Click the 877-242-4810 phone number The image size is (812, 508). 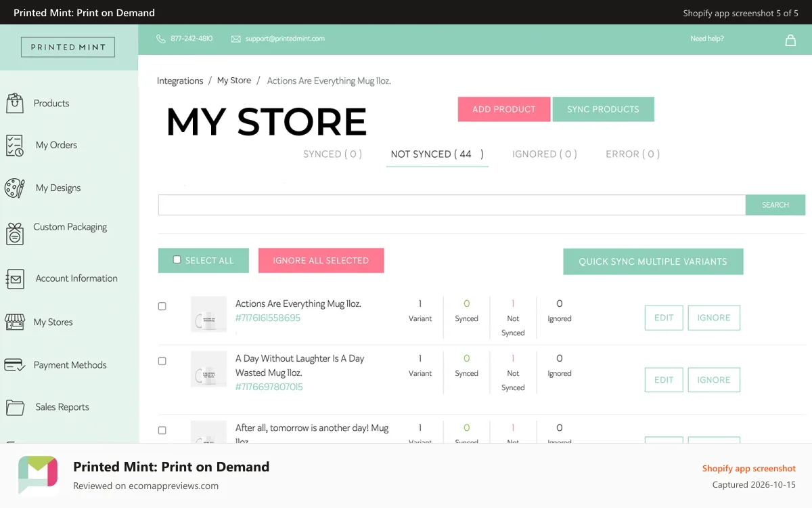click(x=191, y=39)
